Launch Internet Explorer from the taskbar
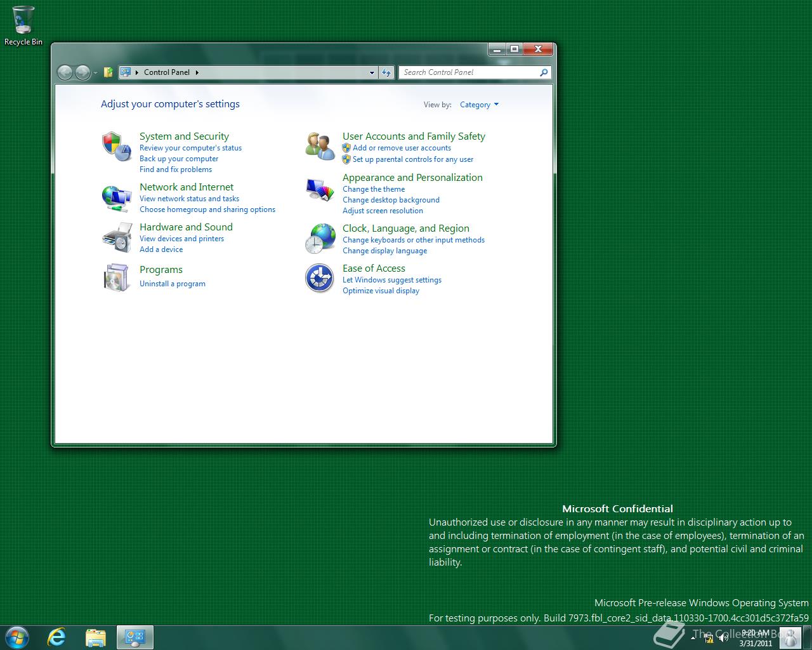 click(x=56, y=637)
